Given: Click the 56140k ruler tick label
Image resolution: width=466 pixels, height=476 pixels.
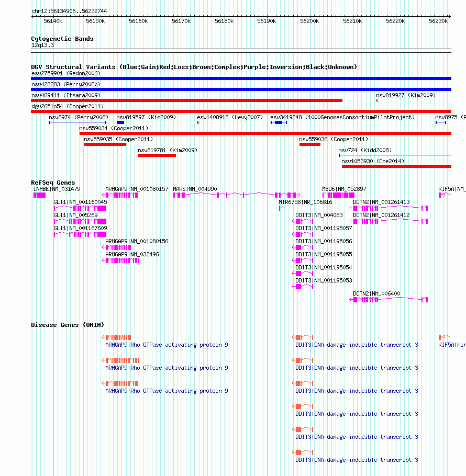Looking at the screenshot, I should [53, 21].
